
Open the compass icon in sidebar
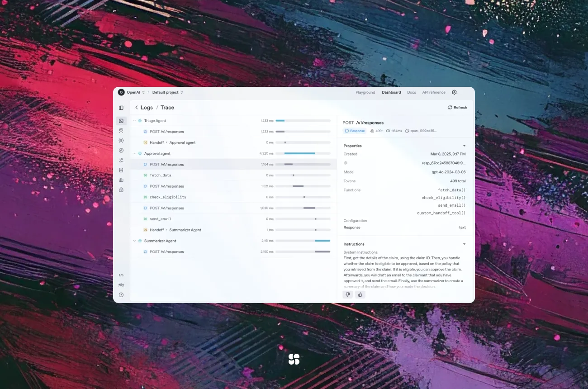[x=121, y=150]
